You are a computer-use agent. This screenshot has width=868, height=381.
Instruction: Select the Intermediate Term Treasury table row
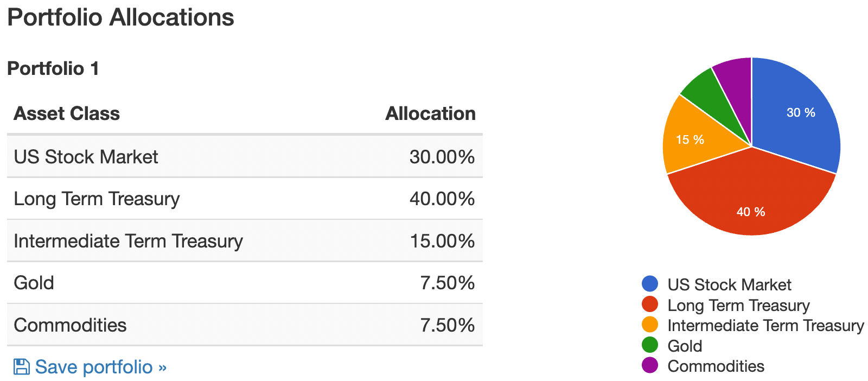click(x=245, y=241)
